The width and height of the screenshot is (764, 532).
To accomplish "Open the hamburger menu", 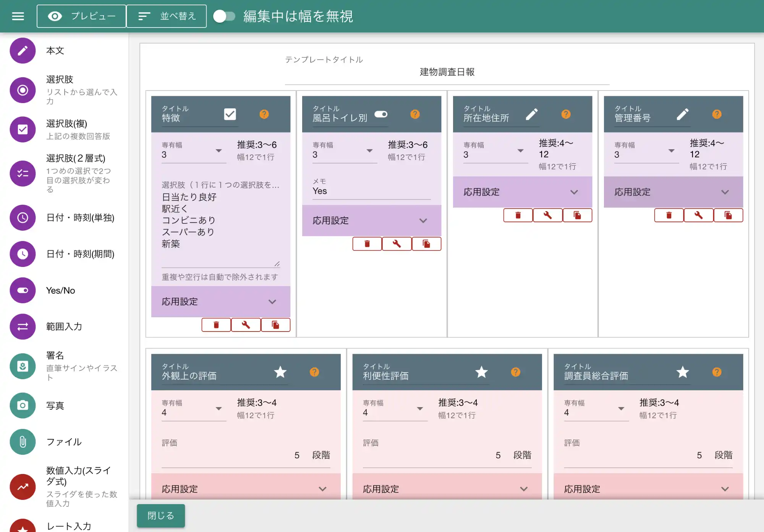I will point(18,16).
